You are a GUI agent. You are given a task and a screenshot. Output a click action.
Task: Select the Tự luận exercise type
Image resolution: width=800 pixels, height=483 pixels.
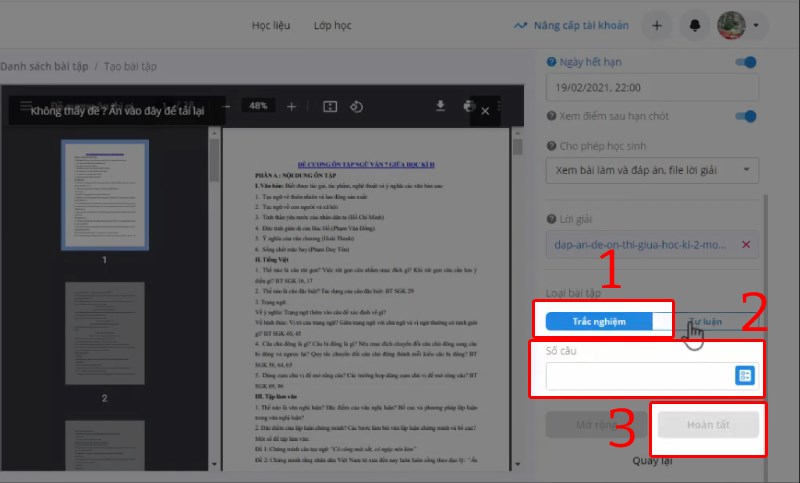tap(706, 321)
